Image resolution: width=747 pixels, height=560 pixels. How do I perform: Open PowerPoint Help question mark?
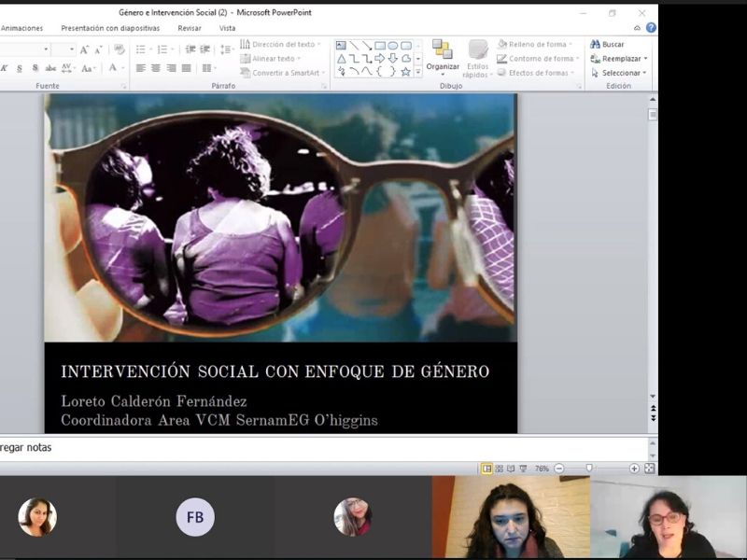[x=651, y=28]
